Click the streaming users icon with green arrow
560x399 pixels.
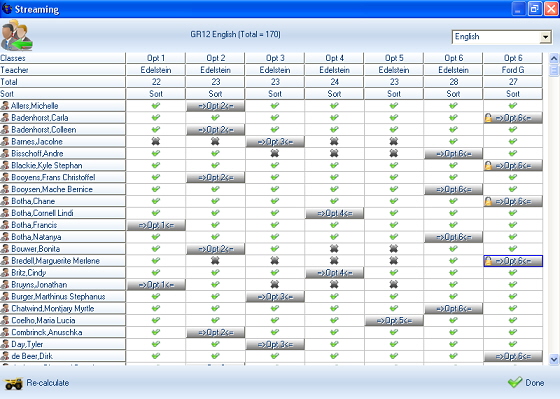17,35
